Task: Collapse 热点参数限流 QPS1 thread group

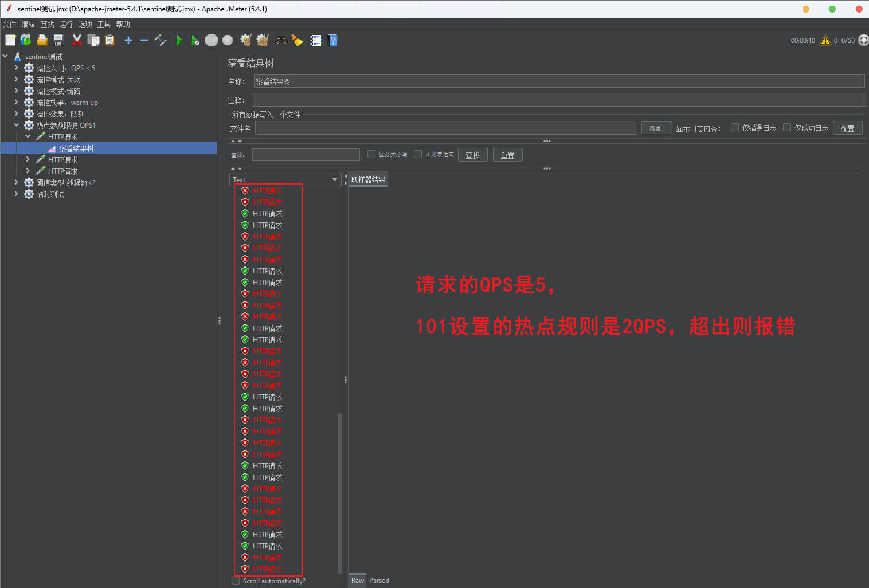Action: [16, 125]
